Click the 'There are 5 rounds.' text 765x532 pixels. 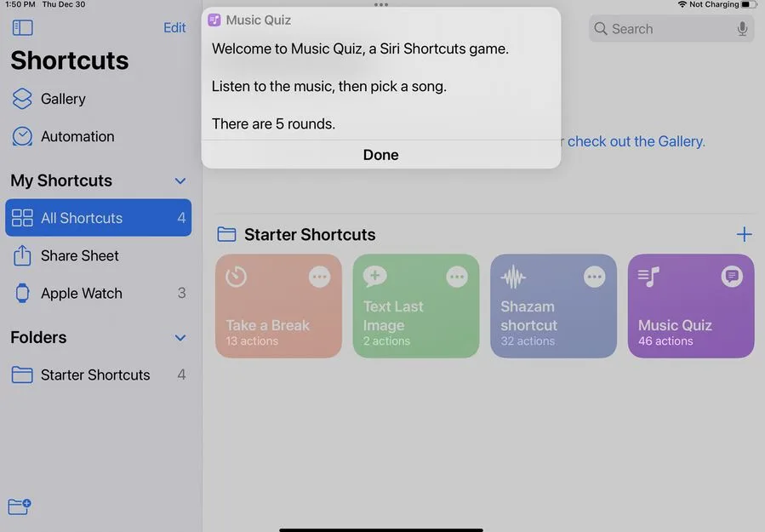(274, 124)
